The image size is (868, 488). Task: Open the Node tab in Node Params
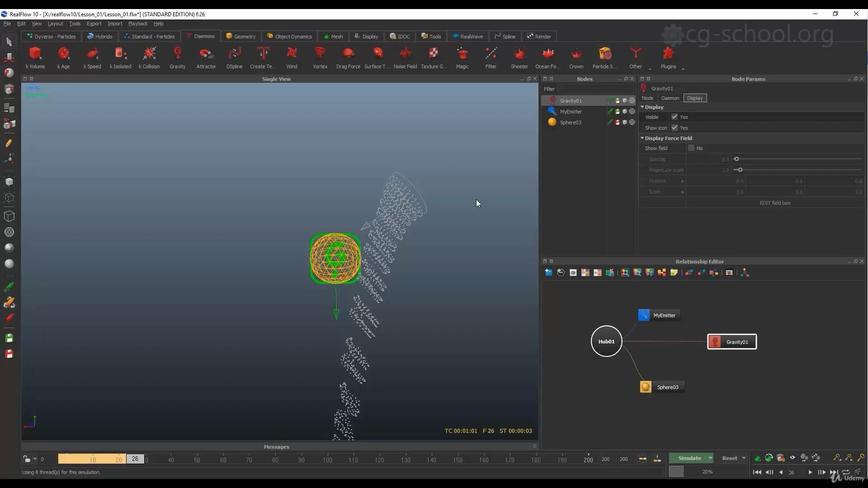[647, 98]
